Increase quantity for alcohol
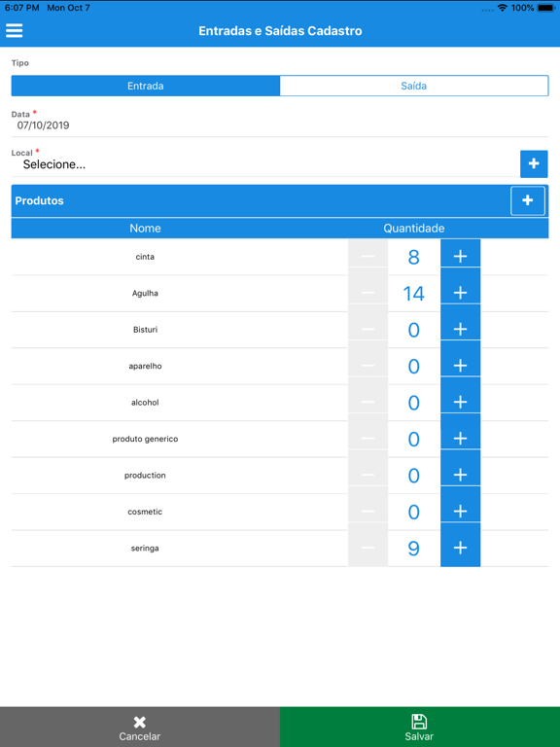This screenshot has width=560, height=747. (460, 403)
